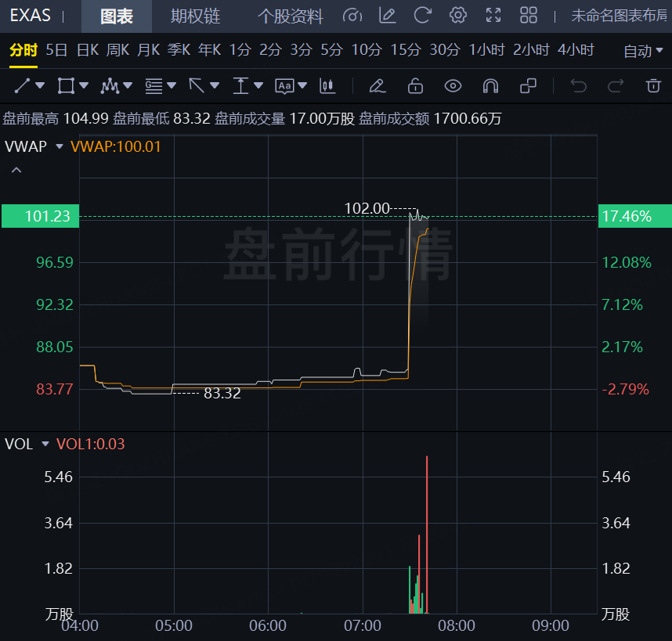Open the 自动 dropdown menu

tap(644, 51)
